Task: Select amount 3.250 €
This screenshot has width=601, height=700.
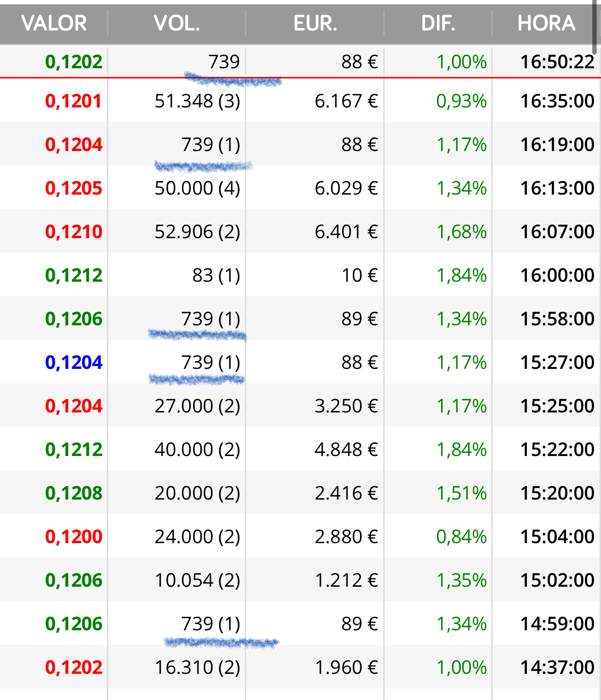Action: (x=346, y=406)
